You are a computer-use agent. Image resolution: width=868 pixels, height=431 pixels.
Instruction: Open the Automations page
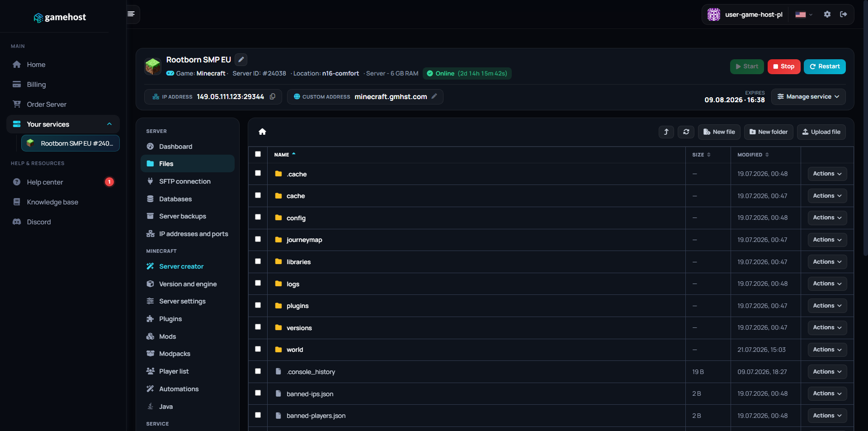click(x=188, y=389)
